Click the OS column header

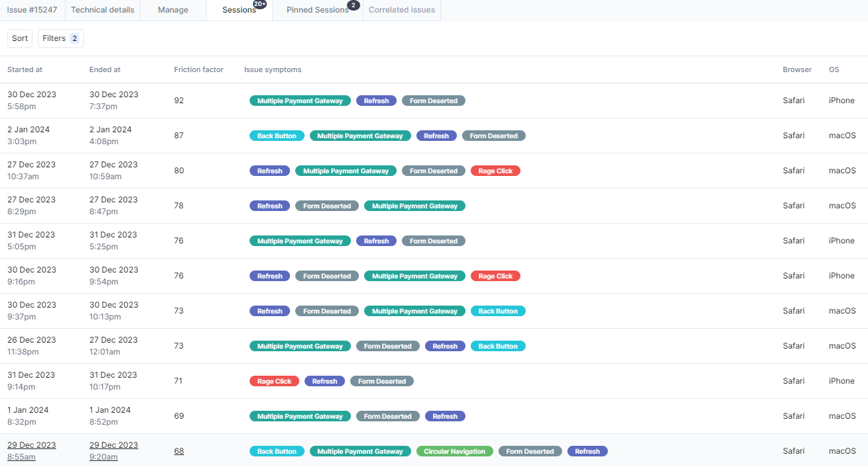834,69
